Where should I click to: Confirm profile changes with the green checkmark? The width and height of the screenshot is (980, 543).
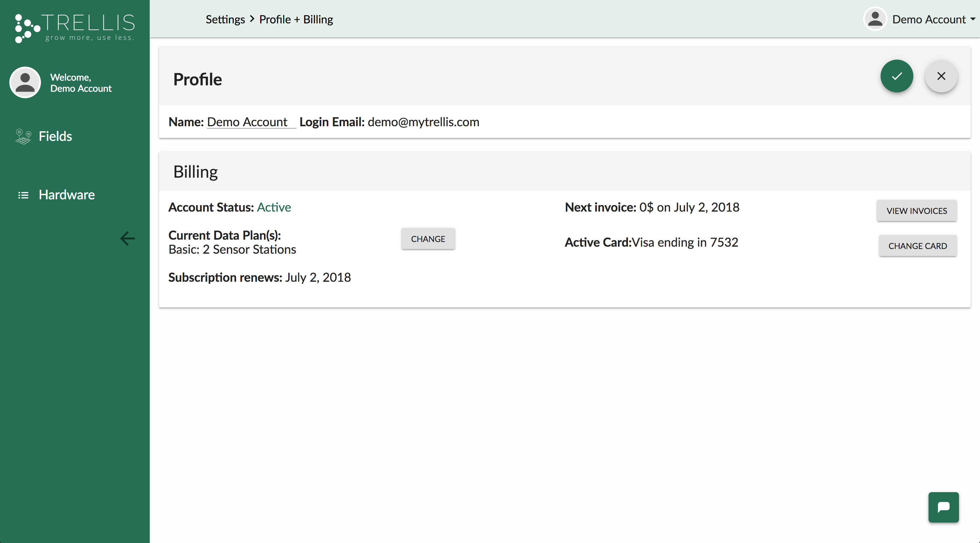tap(896, 76)
